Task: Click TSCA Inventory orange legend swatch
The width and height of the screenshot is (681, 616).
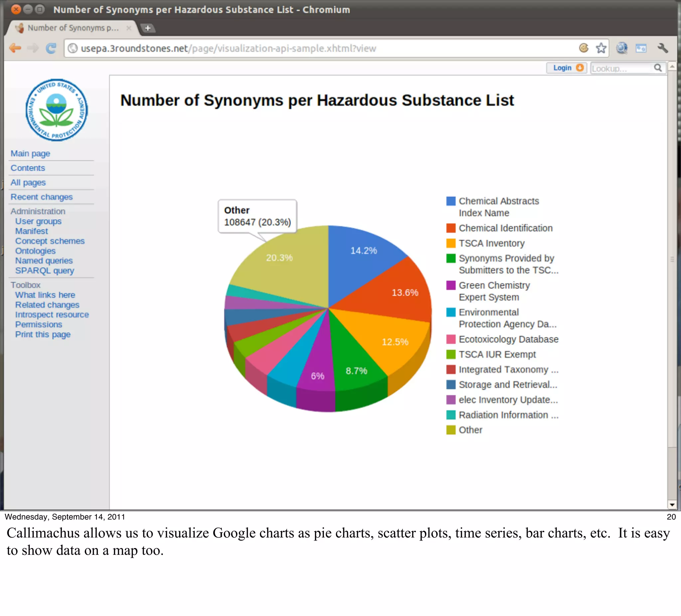Action: click(x=451, y=243)
